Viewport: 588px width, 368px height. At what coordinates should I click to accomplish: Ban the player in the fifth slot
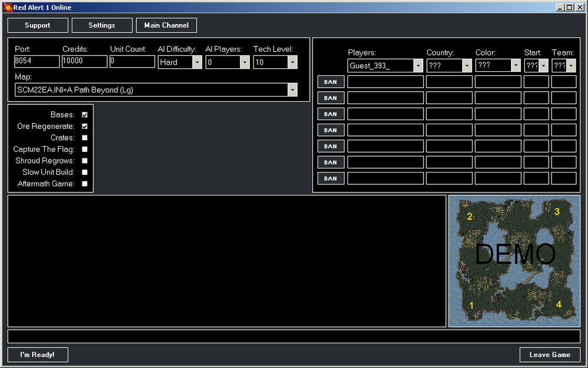point(330,147)
